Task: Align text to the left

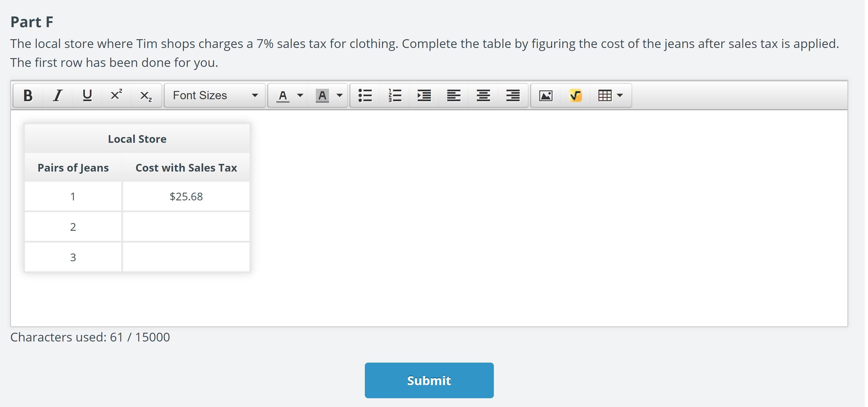Action: (x=454, y=95)
